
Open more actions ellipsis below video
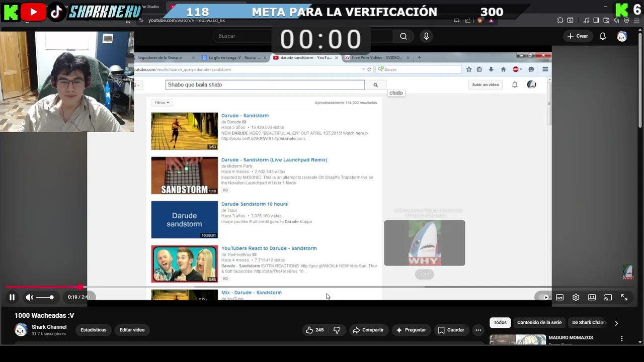tap(478, 330)
